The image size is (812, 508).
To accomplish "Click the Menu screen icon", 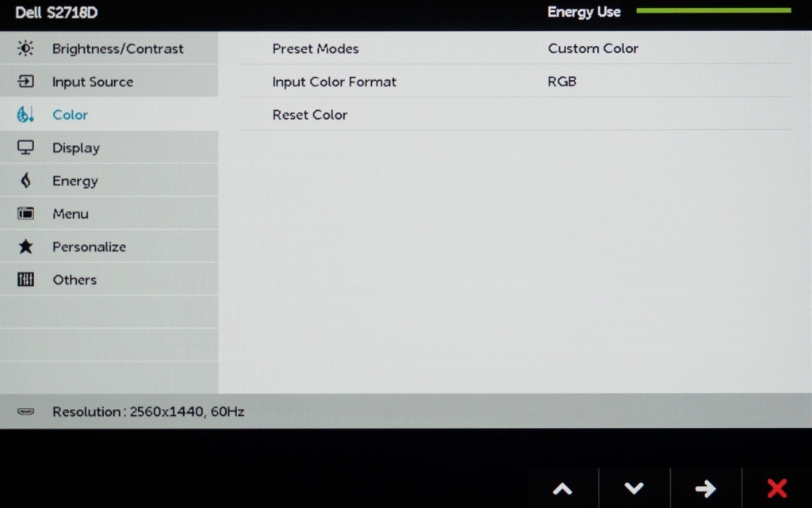I will [x=25, y=214].
